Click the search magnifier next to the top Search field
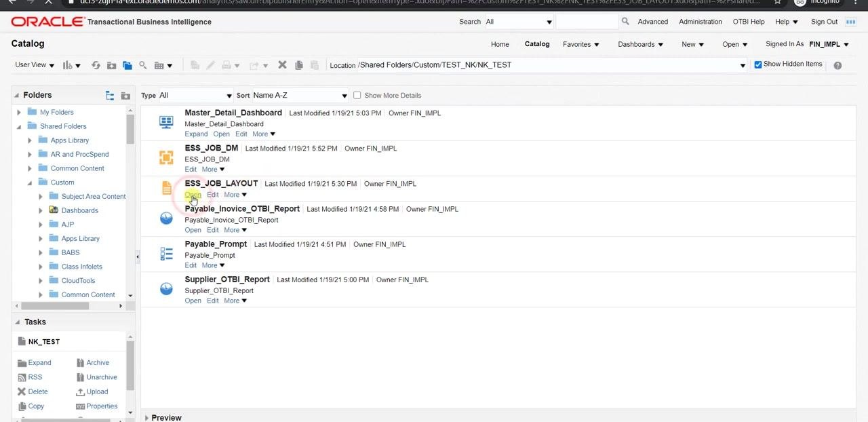This screenshot has height=422, width=868. (x=625, y=22)
